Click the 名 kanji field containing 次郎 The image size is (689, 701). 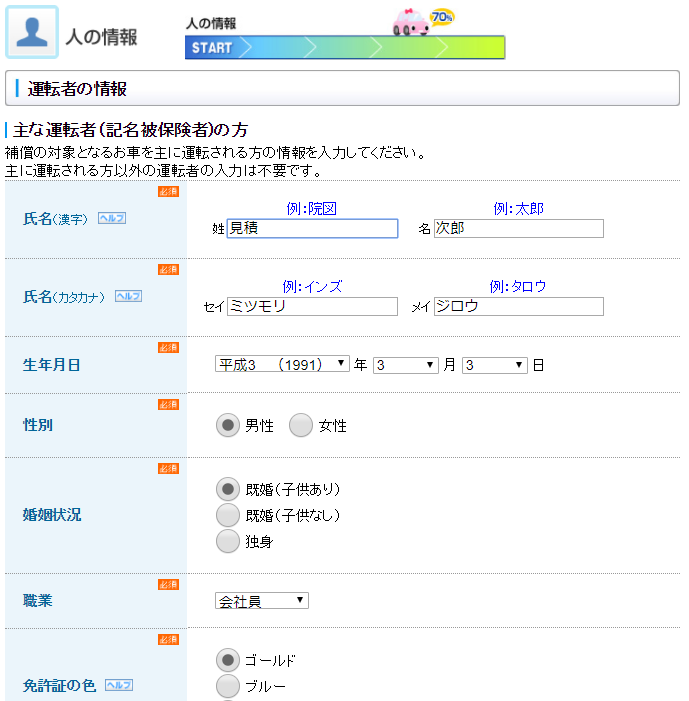[518, 229]
